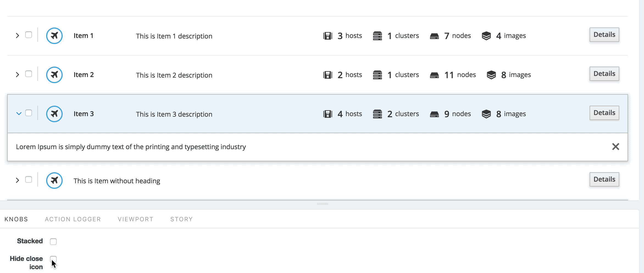Click the nodes icon in Item 2 row
The height and width of the screenshot is (273, 644).
pyautogui.click(x=434, y=75)
